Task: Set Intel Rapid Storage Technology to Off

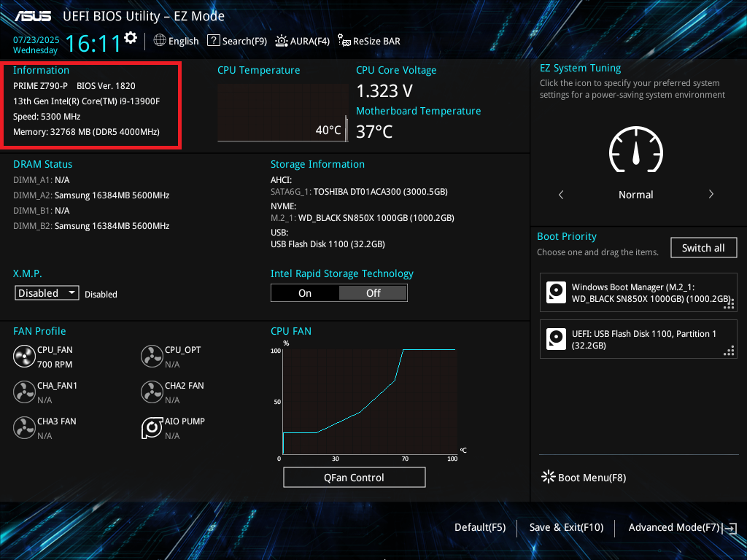Action: point(373,293)
